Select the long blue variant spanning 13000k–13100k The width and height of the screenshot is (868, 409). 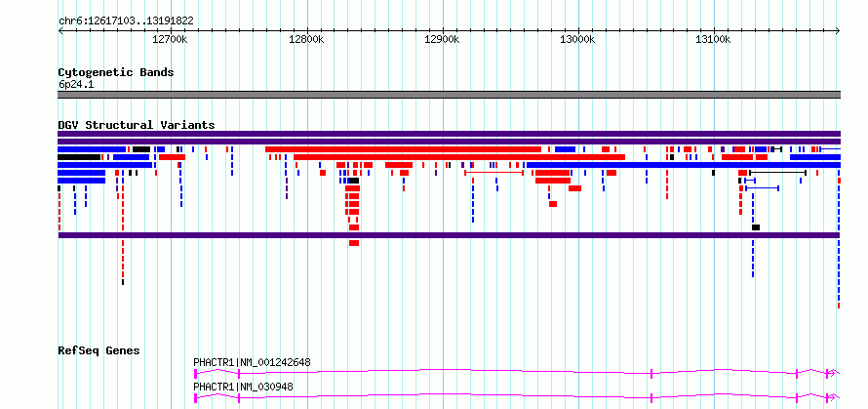coord(684,165)
